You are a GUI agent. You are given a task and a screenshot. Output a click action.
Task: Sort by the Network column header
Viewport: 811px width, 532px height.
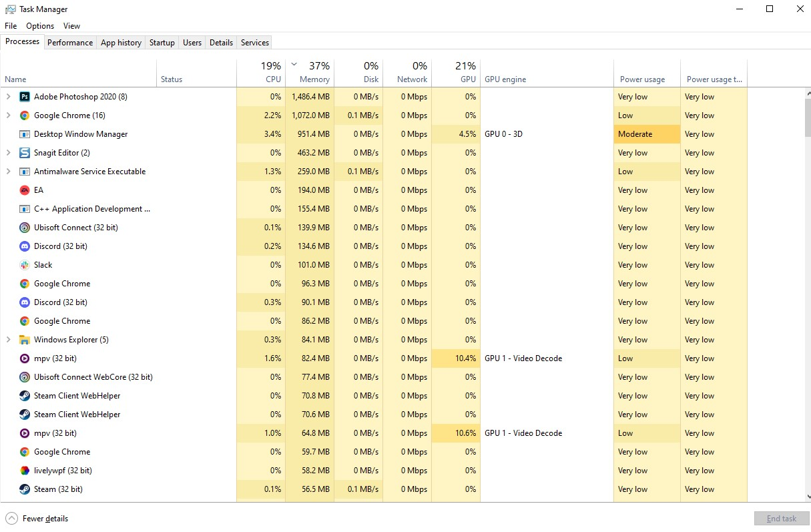pyautogui.click(x=407, y=73)
